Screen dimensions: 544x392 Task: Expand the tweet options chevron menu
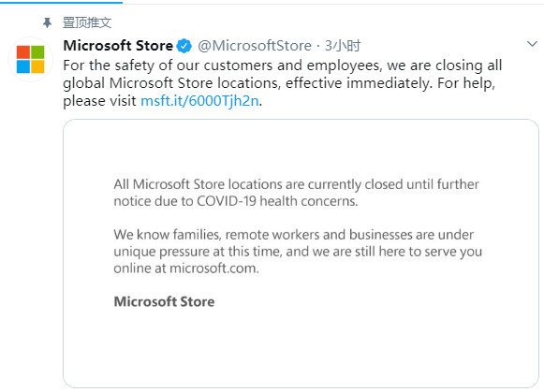(532, 44)
